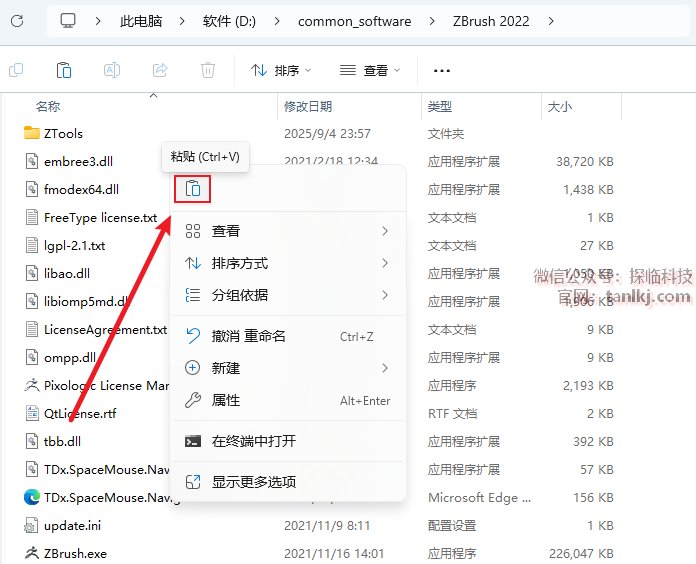This screenshot has height=564, width=696.
Task: Select the libao.dll file icon
Action: [x=32, y=273]
